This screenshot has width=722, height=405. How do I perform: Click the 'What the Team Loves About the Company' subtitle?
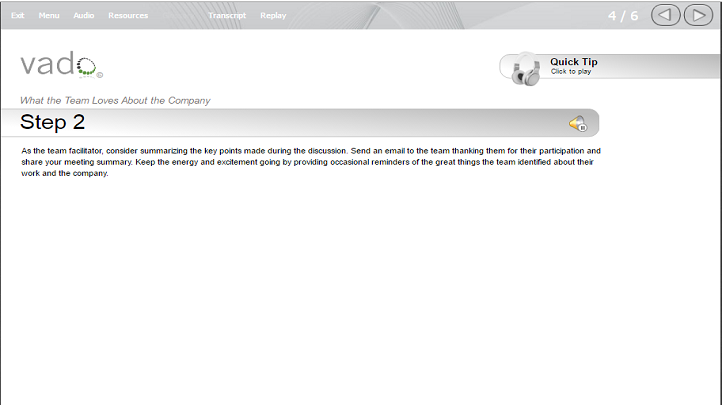point(115,100)
